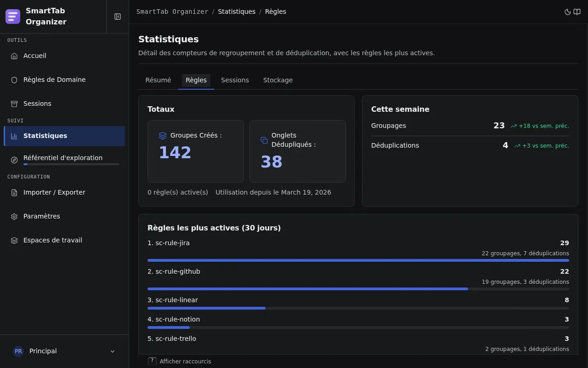Click the 2. sc-rule-github row label

click(174, 272)
